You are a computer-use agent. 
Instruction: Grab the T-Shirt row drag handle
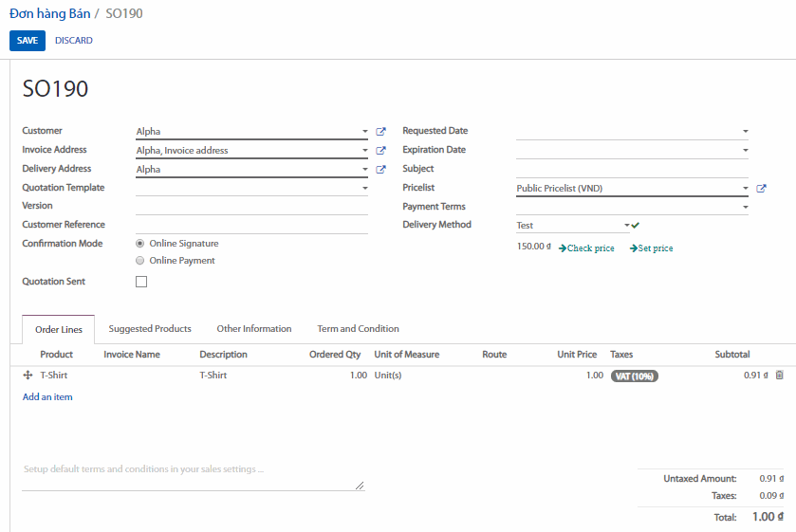pos(28,376)
